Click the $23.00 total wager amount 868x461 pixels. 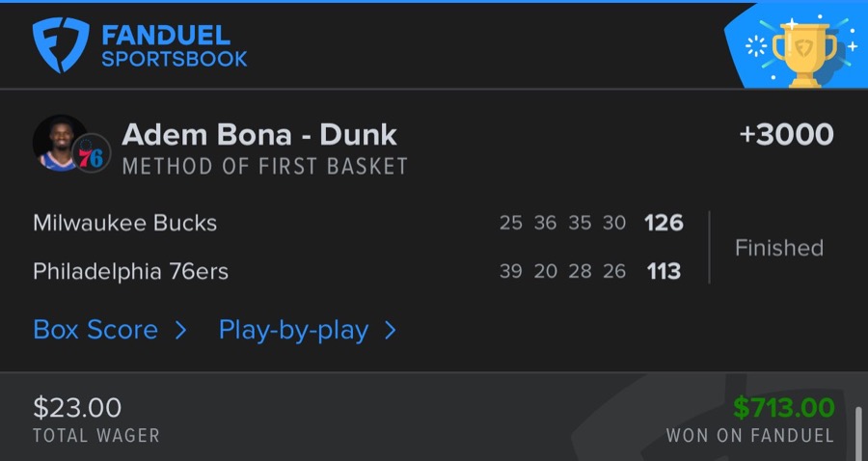77,408
